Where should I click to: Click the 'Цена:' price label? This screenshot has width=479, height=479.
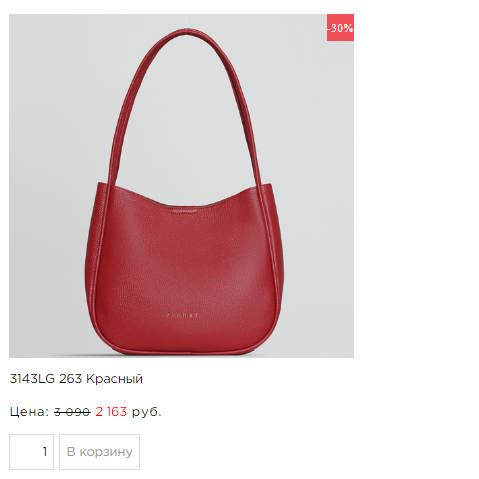[x=29, y=412]
